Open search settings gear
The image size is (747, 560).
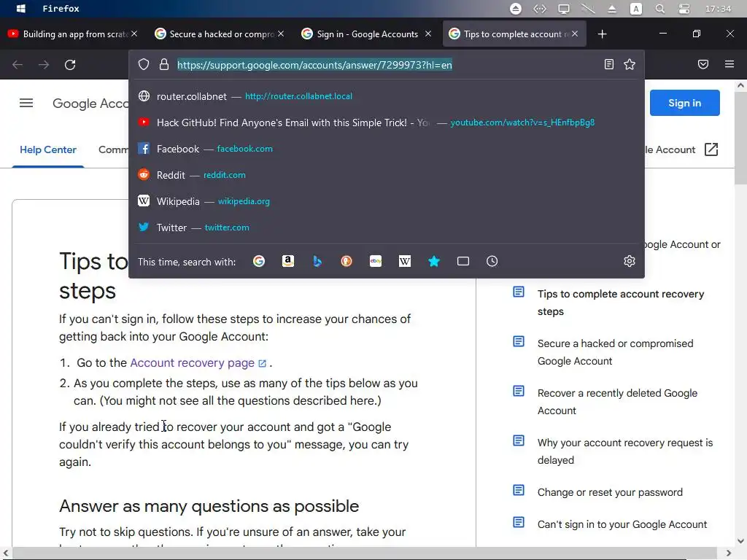click(630, 261)
